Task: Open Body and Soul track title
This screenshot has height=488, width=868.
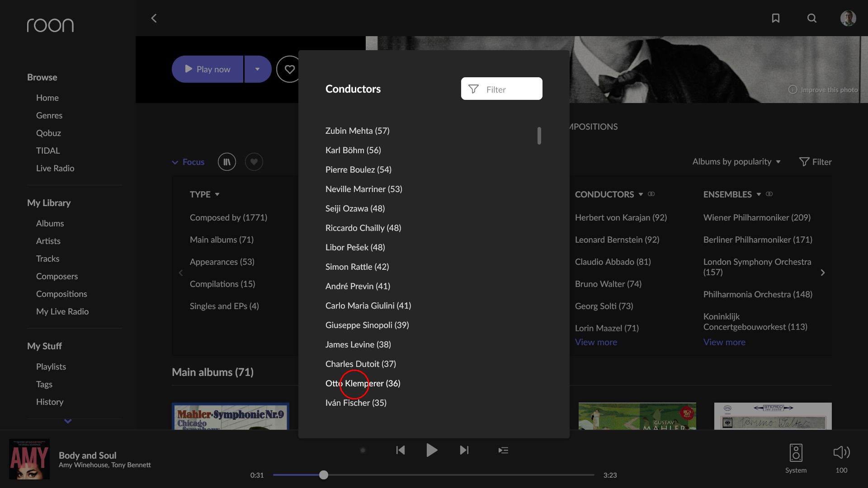Action: click(87, 455)
